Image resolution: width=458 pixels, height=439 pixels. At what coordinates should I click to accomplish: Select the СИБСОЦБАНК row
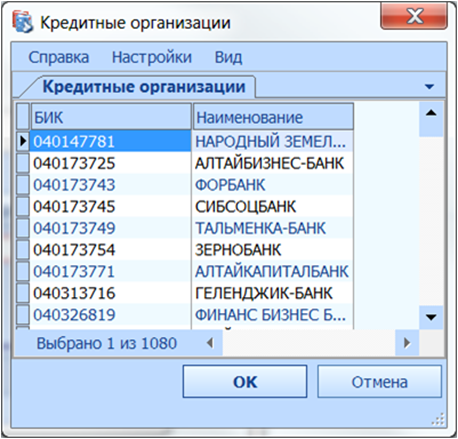[185, 206]
